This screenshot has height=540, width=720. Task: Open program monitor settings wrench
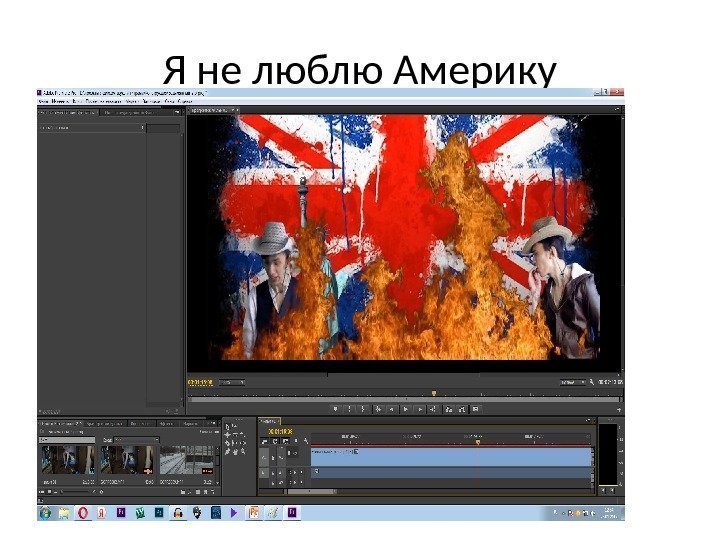(x=592, y=382)
